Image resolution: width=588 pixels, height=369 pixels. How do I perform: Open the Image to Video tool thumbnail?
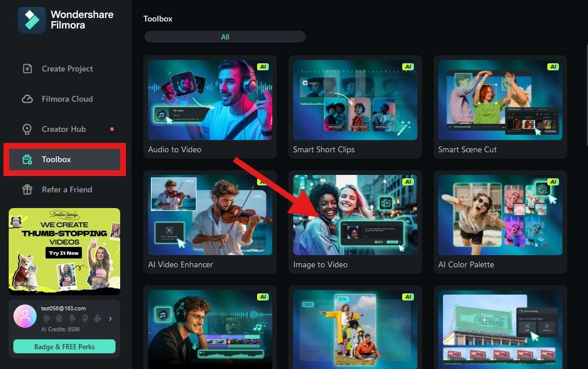pos(355,215)
